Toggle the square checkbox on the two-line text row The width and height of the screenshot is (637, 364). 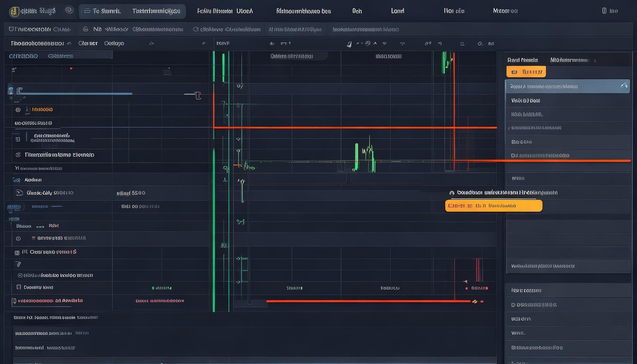[x=18, y=139]
